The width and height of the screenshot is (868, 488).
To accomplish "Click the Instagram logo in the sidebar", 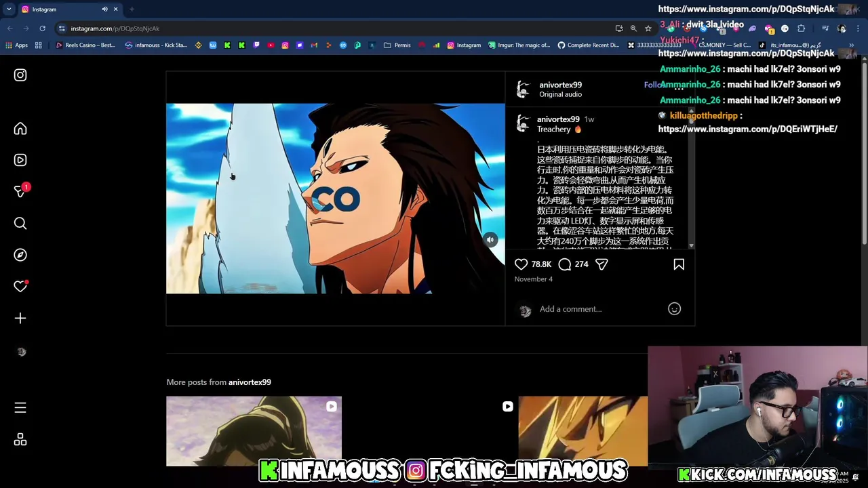I will (x=20, y=75).
